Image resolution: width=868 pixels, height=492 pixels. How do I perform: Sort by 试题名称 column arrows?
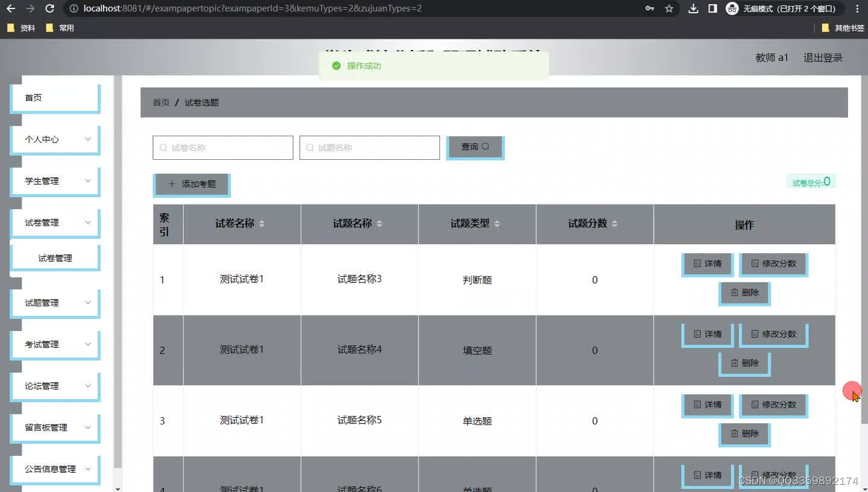[379, 224]
